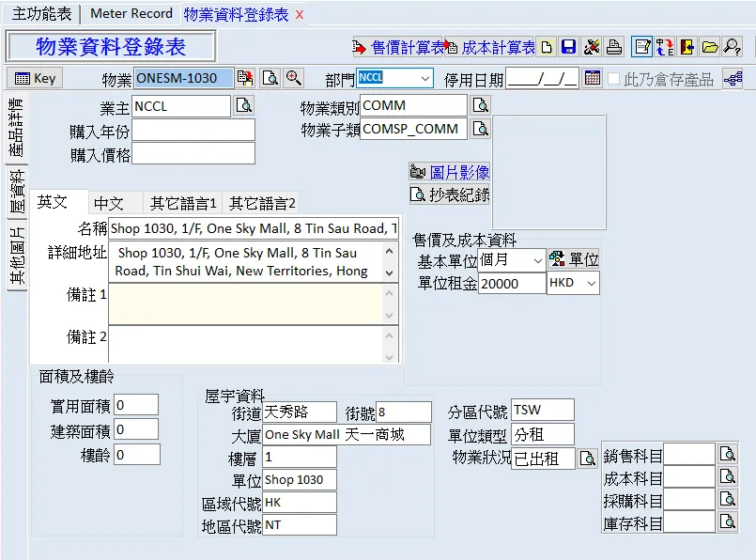Open the calendar picker beside 停用日期
This screenshot has height=560, width=756.
tap(592, 78)
